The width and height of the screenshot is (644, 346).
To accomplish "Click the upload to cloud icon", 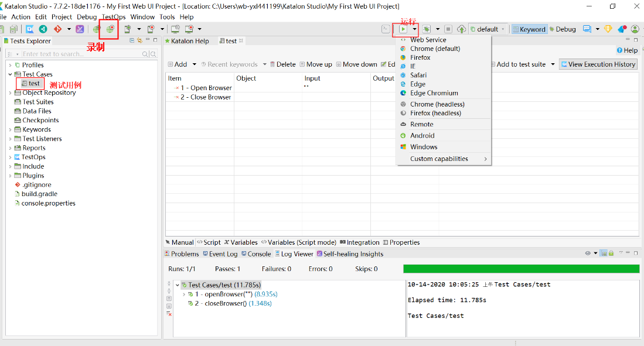I will (x=461, y=29).
